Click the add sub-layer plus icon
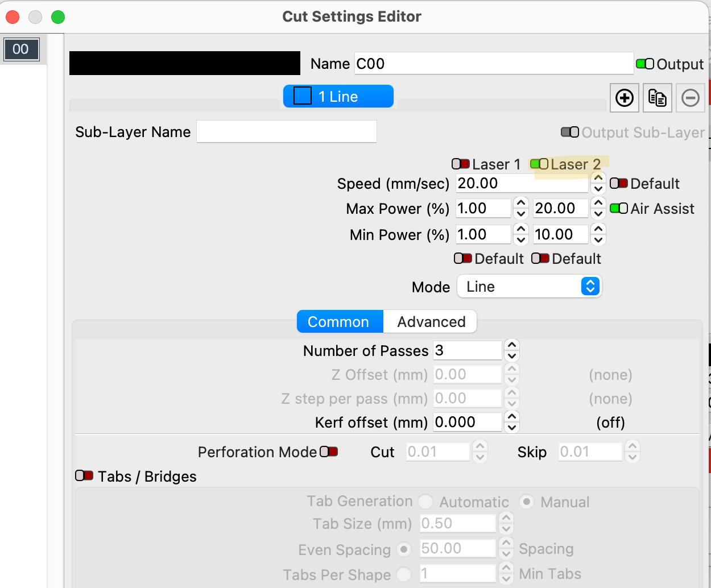This screenshot has height=588, width=711. [x=624, y=98]
